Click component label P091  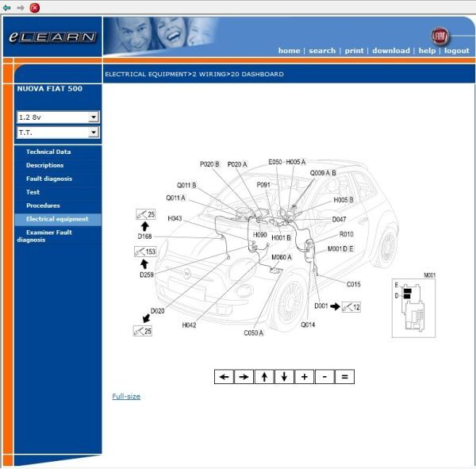coord(263,185)
